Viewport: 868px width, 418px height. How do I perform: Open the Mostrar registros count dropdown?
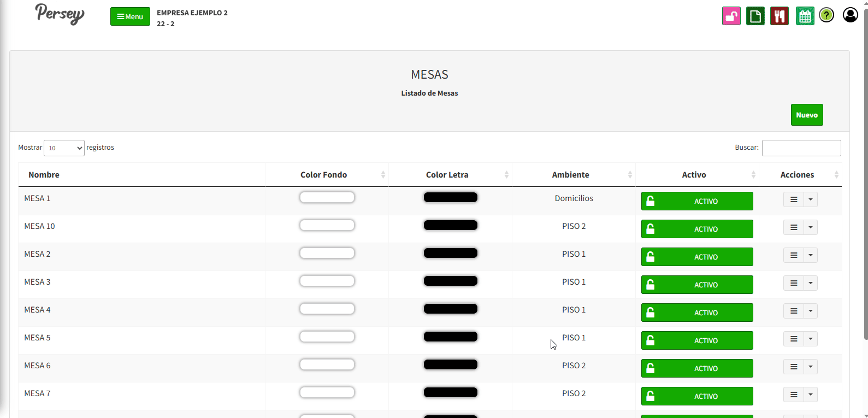[x=64, y=148]
